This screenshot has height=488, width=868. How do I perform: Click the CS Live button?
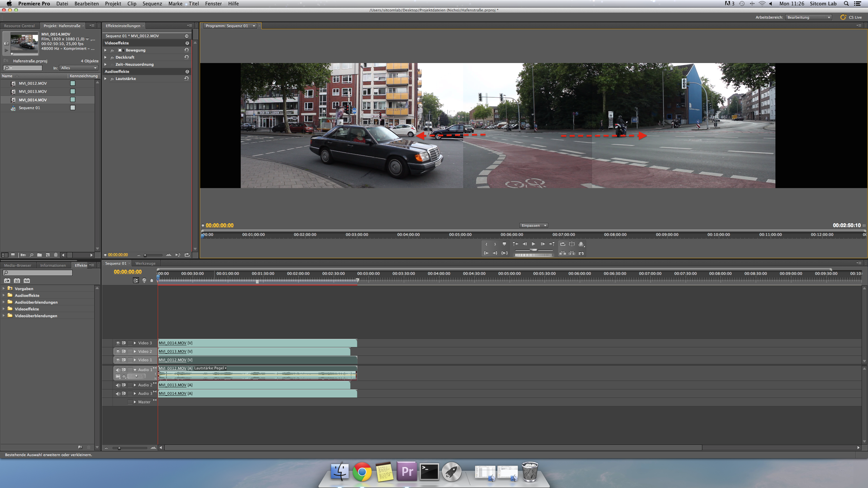[x=851, y=17]
